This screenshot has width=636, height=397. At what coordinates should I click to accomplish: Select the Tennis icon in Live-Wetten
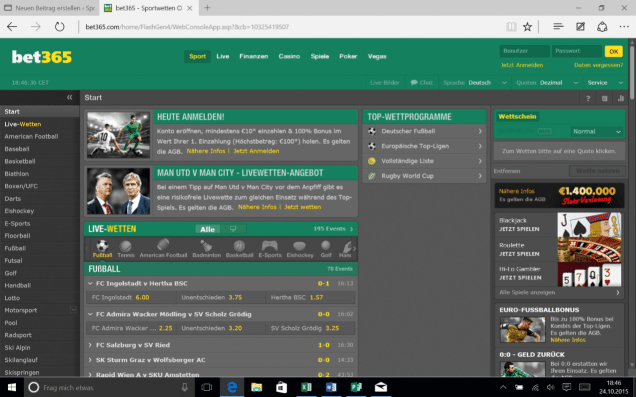tap(126, 249)
